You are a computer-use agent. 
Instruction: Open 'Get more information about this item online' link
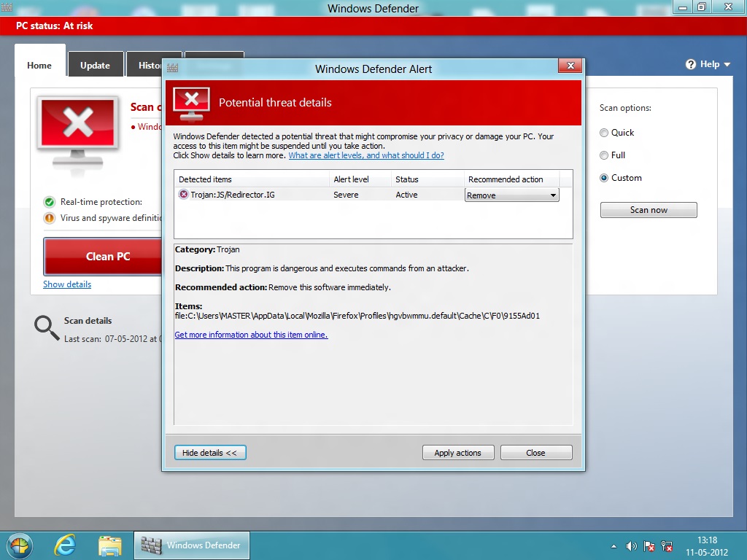point(251,335)
